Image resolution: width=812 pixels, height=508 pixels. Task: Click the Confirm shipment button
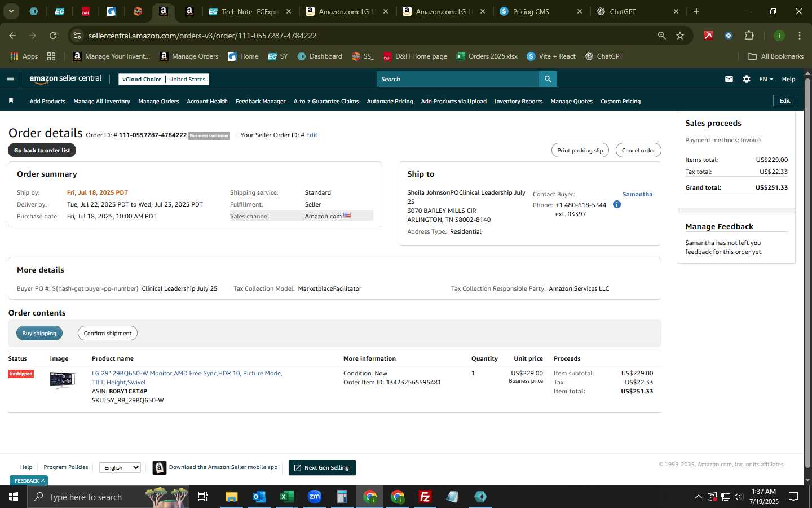coord(108,333)
